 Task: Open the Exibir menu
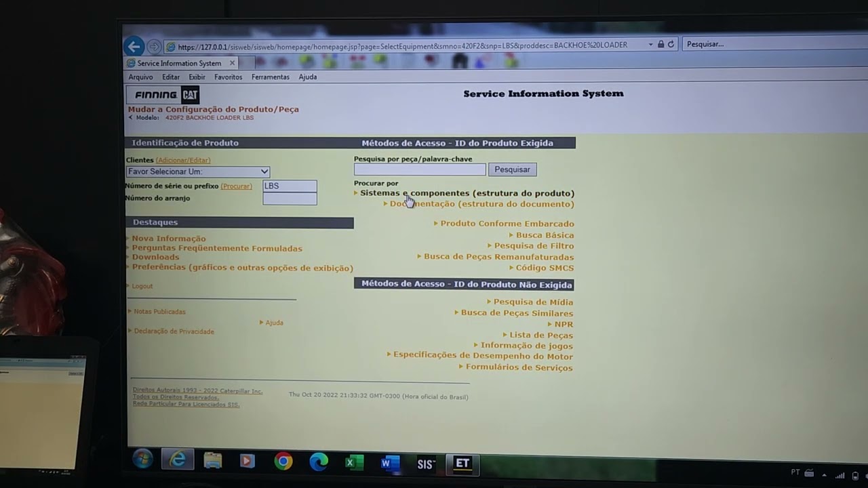[197, 77]
